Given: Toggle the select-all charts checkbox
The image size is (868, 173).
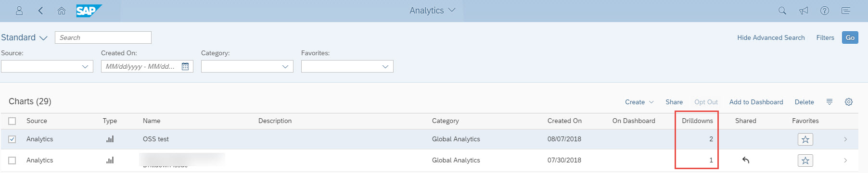Looking at the screenshot, I should coord(12,121).
